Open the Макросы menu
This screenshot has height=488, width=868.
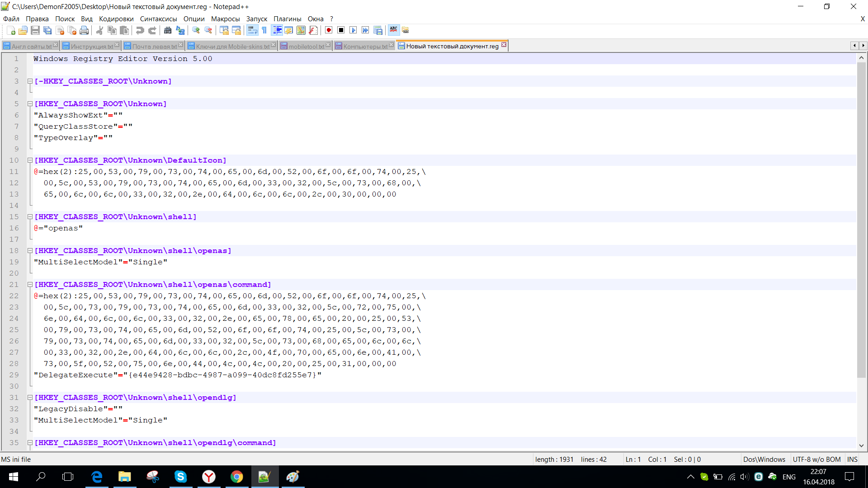click(225, 19)
